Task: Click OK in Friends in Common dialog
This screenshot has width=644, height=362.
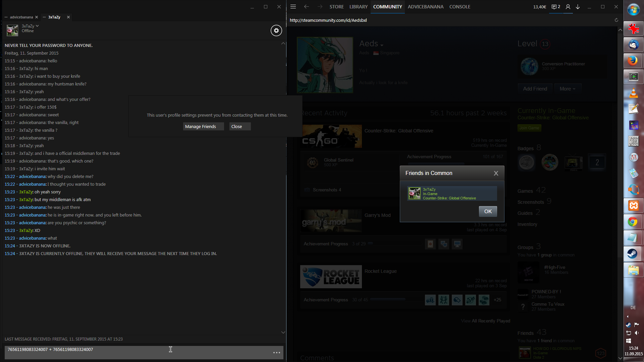Action: [x=488, y=212]
